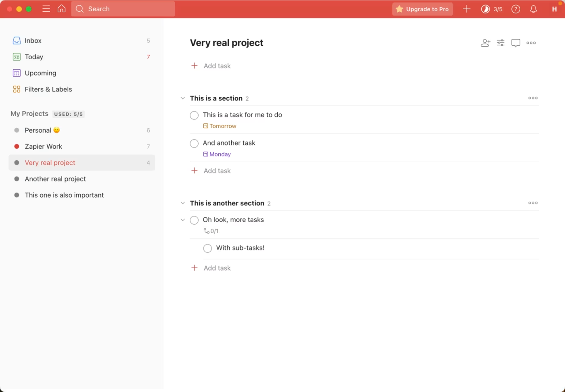
Task: Toggle the sidebar menu hamburger icon
Action: 46,8
